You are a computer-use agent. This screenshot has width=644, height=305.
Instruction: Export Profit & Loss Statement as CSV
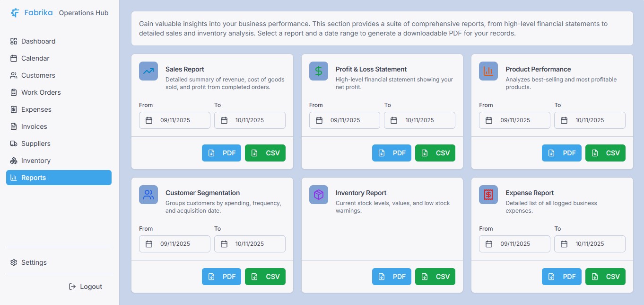435,153
